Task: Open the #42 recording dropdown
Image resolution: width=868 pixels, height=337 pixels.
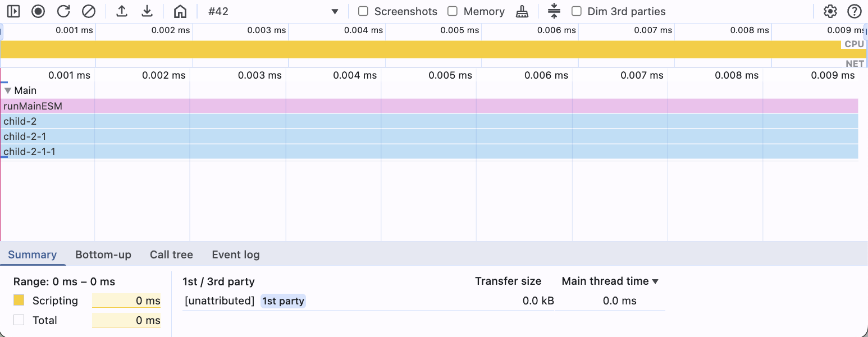Action: pyautogui.click(x=273, y=11)
